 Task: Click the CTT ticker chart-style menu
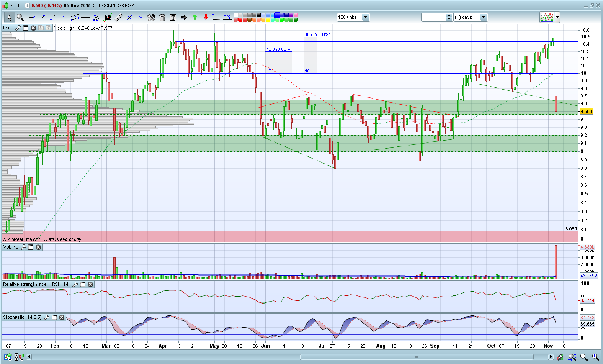click(5, 5)
